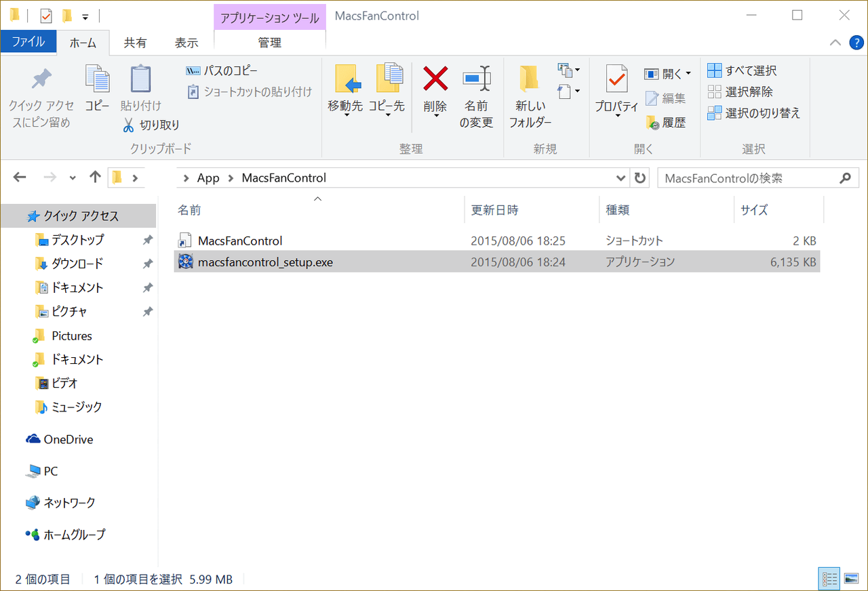Select Quick Access in navigation pane
This screenshot has height=591, width=868.
(79, 216)
